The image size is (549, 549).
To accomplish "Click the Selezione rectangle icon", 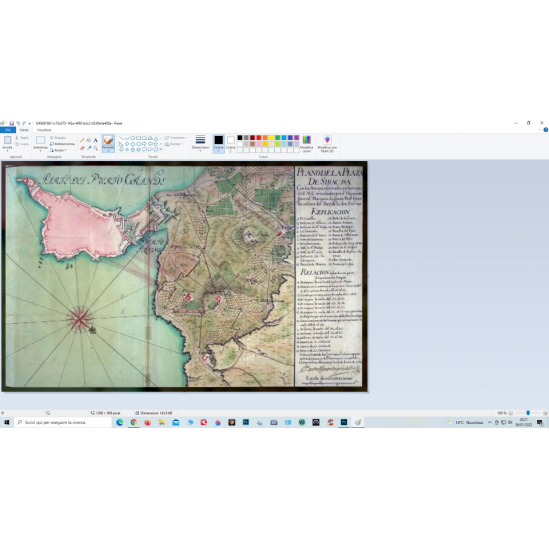I will [40, 140].
